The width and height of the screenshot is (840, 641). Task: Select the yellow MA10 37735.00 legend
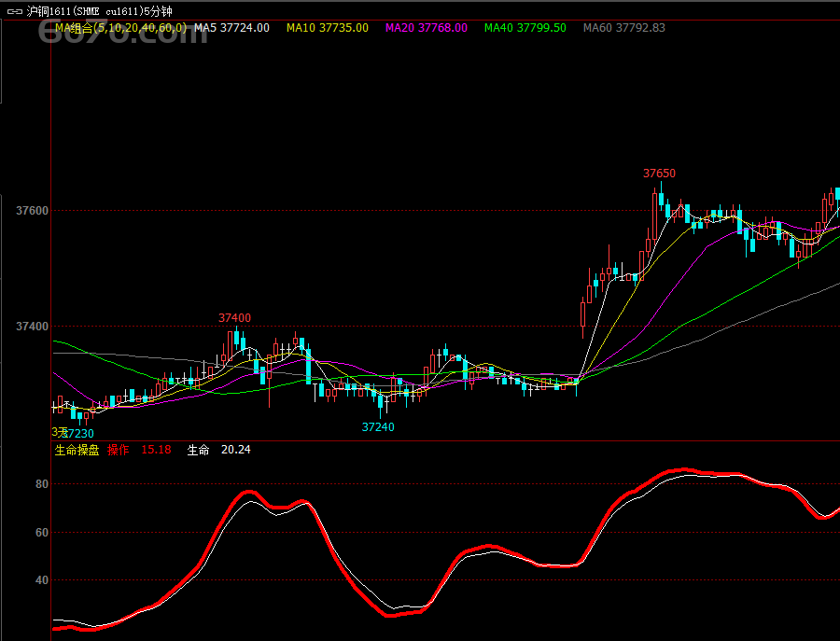pyautogui.click(x=327, y=28)
